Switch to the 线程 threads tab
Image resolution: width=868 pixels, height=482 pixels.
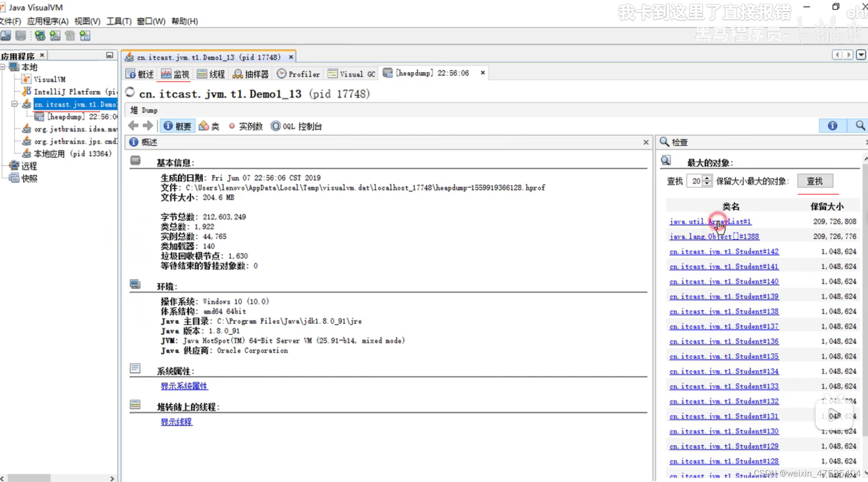point(211,74)
